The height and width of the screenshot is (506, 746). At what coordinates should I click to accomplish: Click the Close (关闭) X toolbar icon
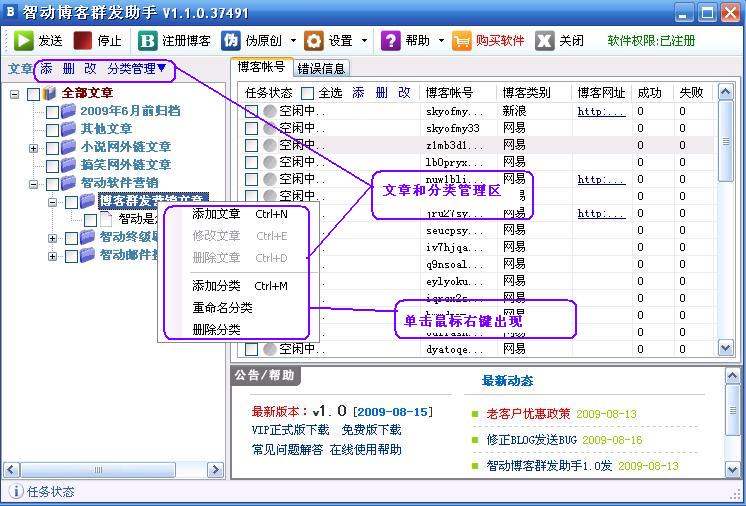click(x=544, y=41)
